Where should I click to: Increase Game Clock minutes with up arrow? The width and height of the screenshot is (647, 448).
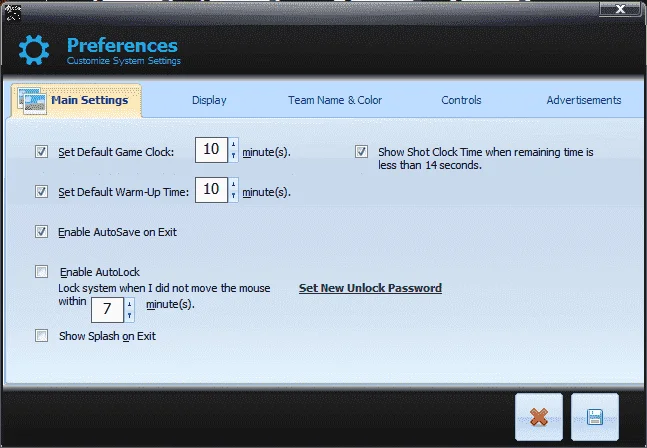pyautogui.click(x=234, y=144)
